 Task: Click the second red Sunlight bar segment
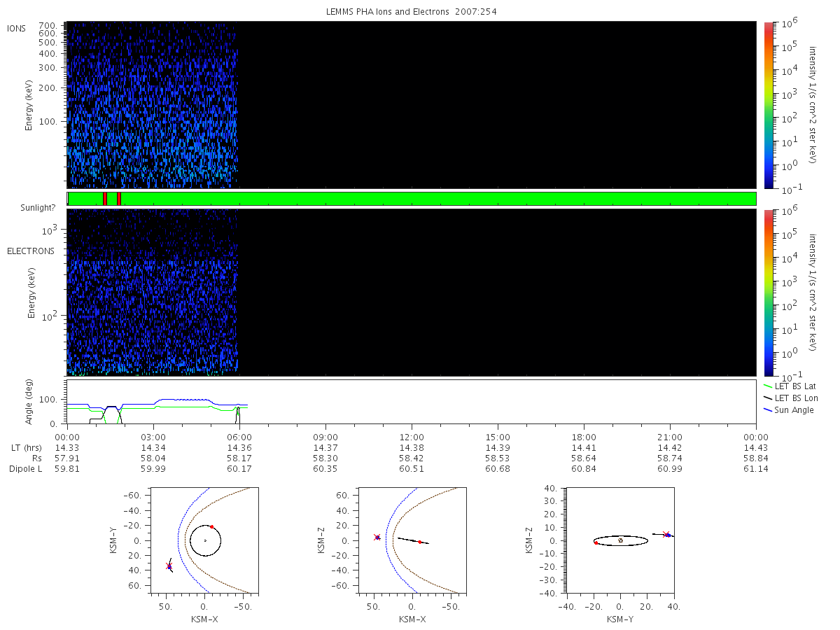(119, 199)
